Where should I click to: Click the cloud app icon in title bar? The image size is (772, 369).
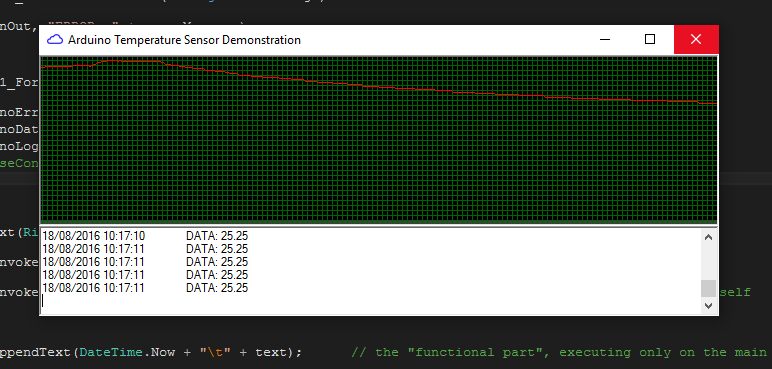pos(55,39)
